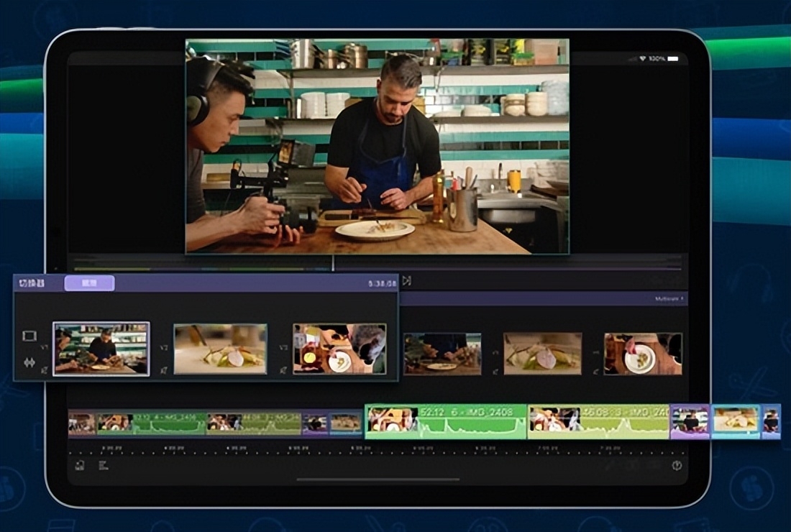Select the first small dim clip at timeline start

pos(82,423)
